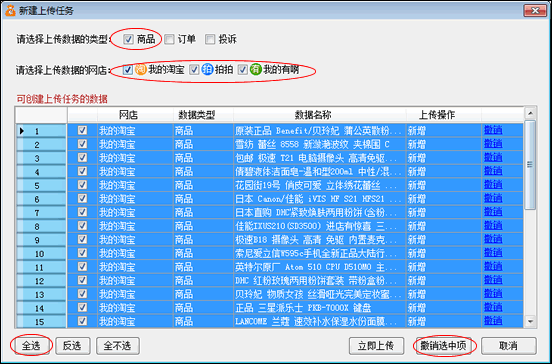552x364 pixels.
Task: Uncheck the 拍拍 shop checkbox
Action: [x=194, y=70]
